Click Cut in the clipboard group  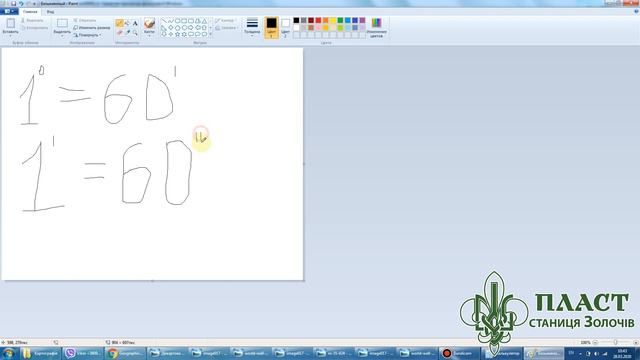click(x=32, y=20)
